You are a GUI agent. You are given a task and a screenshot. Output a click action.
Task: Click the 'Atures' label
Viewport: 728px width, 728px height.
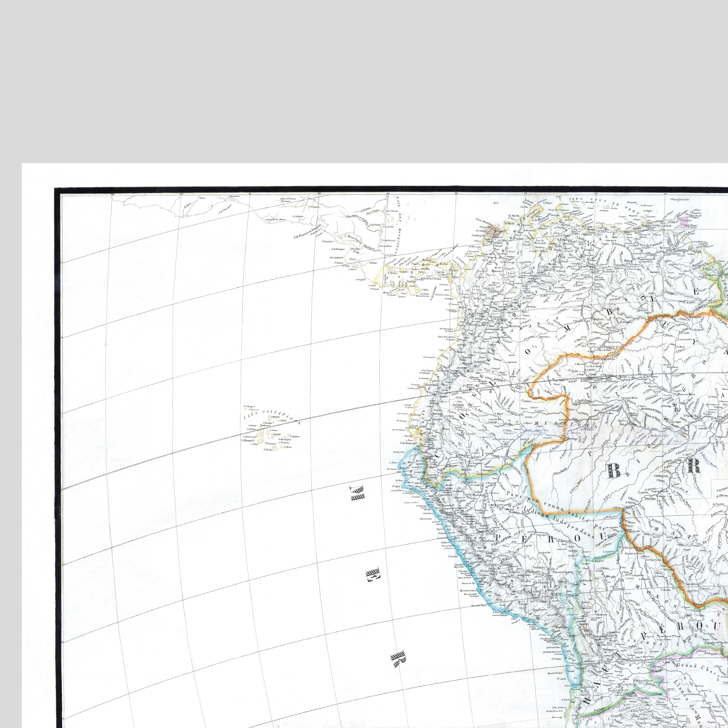click(580, 298)
